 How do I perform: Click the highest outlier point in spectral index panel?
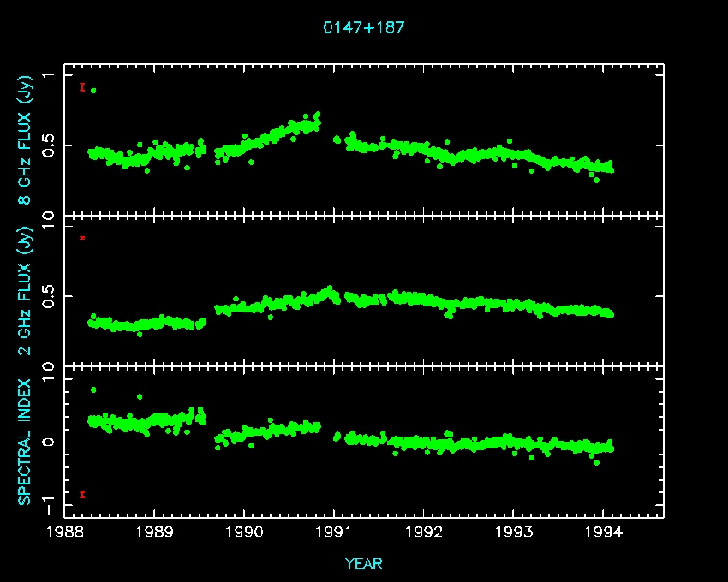[x=93, y=389]
